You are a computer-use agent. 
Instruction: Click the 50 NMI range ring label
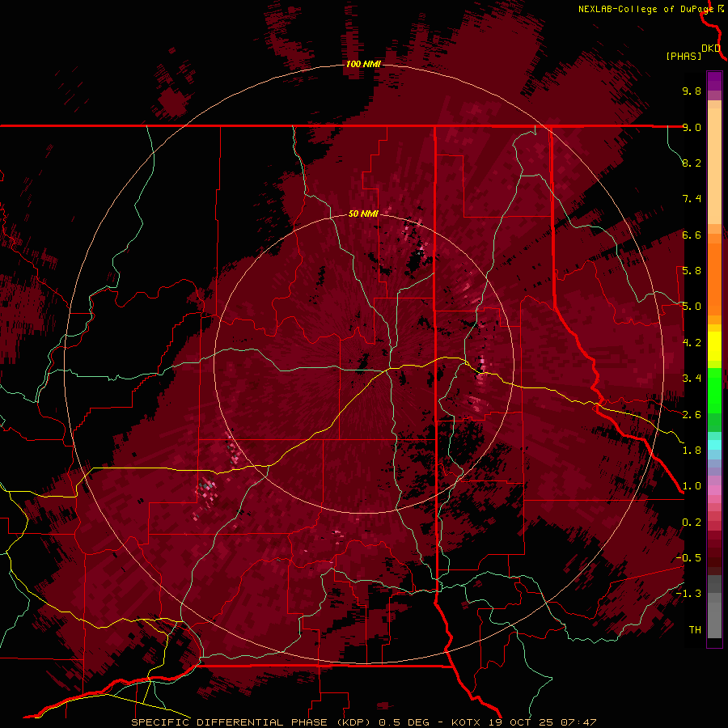(363, 214)
